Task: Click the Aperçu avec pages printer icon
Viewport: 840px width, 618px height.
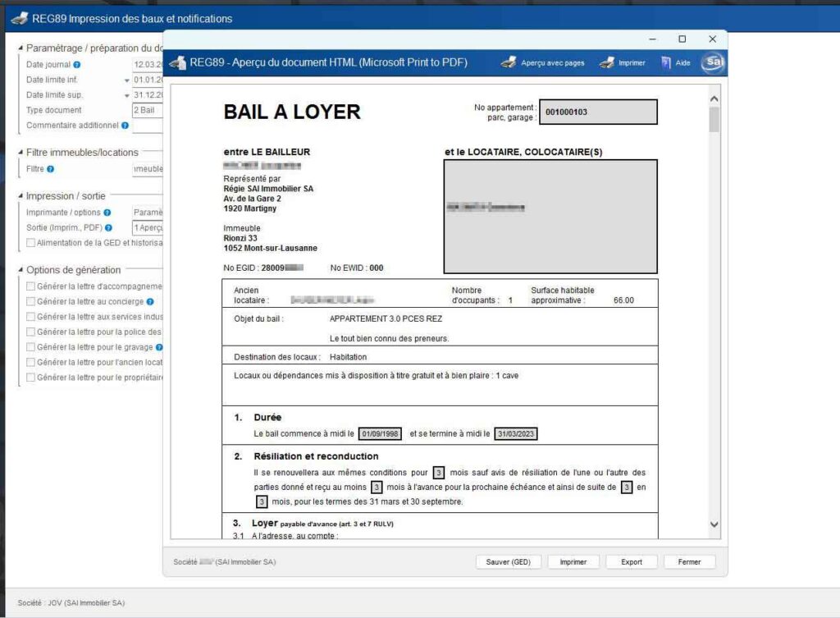Action: coord(509,62)
